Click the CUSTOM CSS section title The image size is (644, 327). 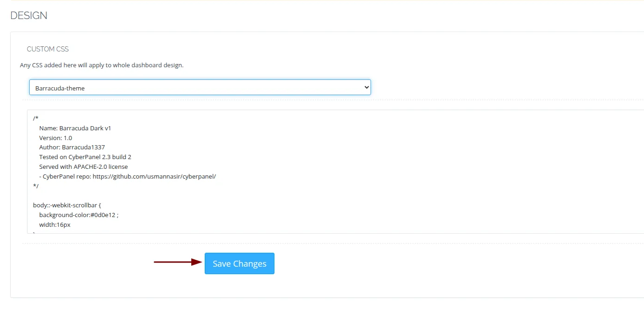48,49
